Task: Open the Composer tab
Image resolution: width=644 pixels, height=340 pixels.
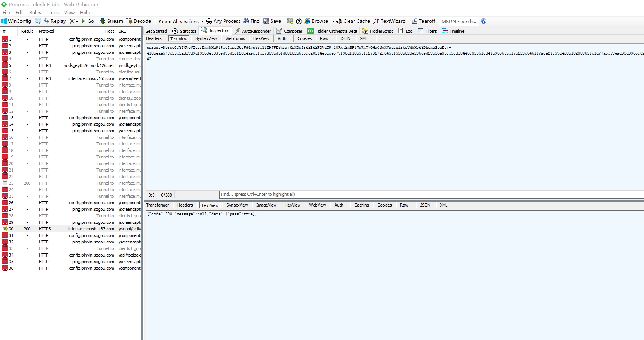Action: (x=289, y=31)
